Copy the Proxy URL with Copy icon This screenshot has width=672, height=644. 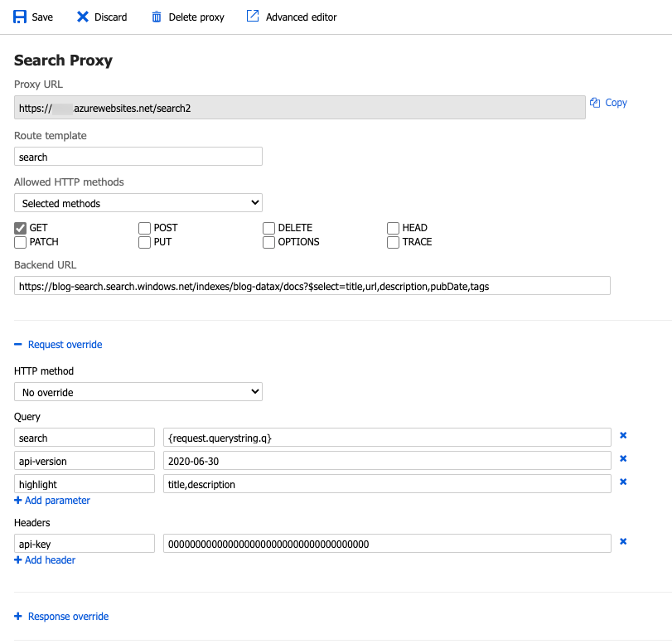coord(595,103)
